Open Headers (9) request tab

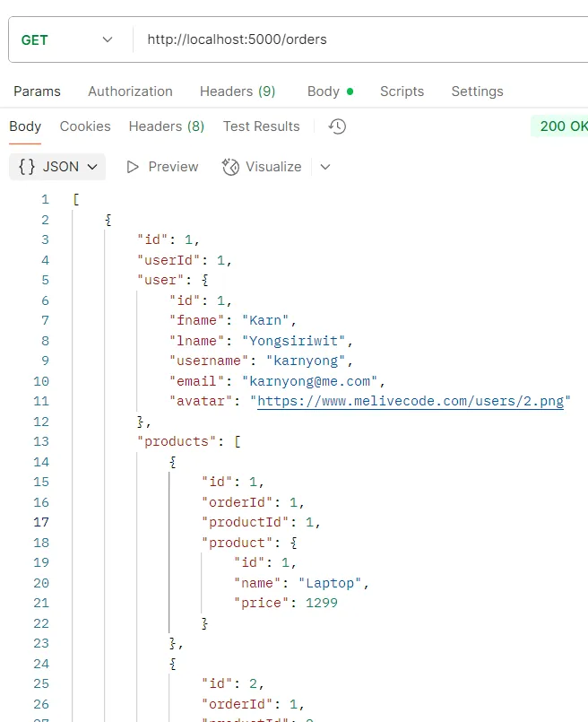tap(238, 91)
